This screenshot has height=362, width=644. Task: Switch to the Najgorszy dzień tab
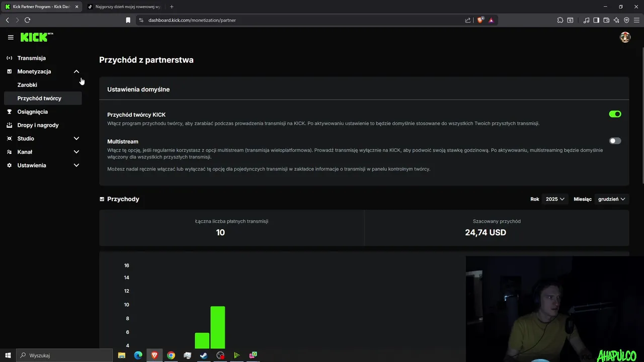tap(124, 7)
